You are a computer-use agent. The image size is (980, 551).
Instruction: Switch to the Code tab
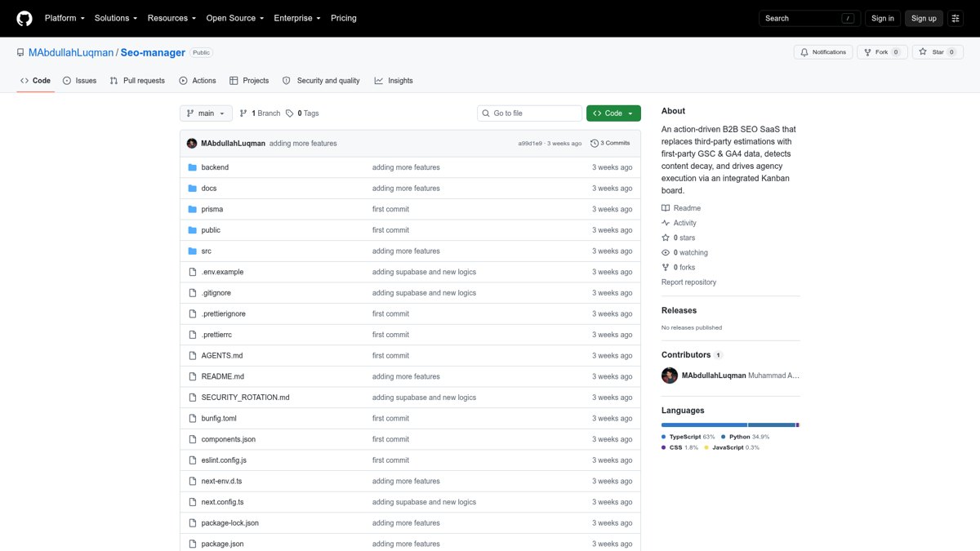35,81
